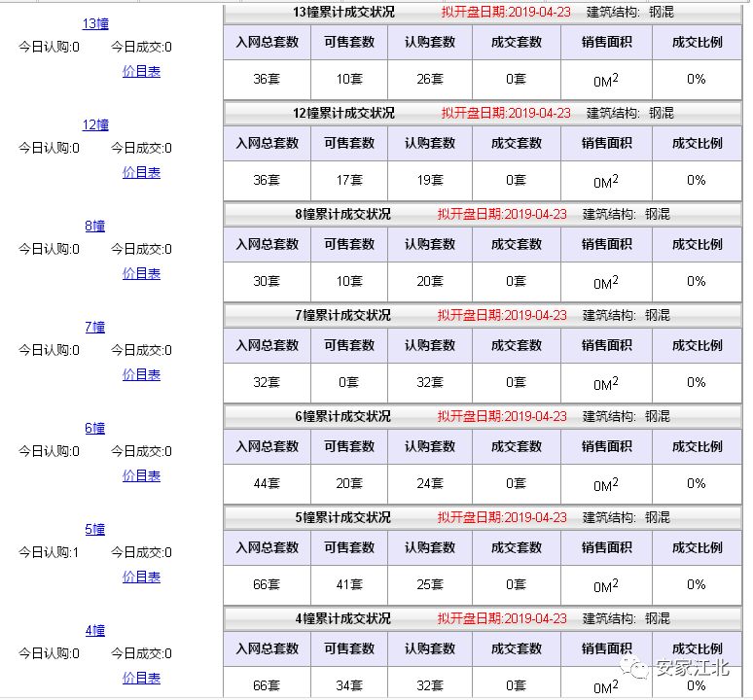The width and height of the screenshot is (753, 700).
Task: Select the 4幢累计成交状况 header title
Action: (342, 619)
